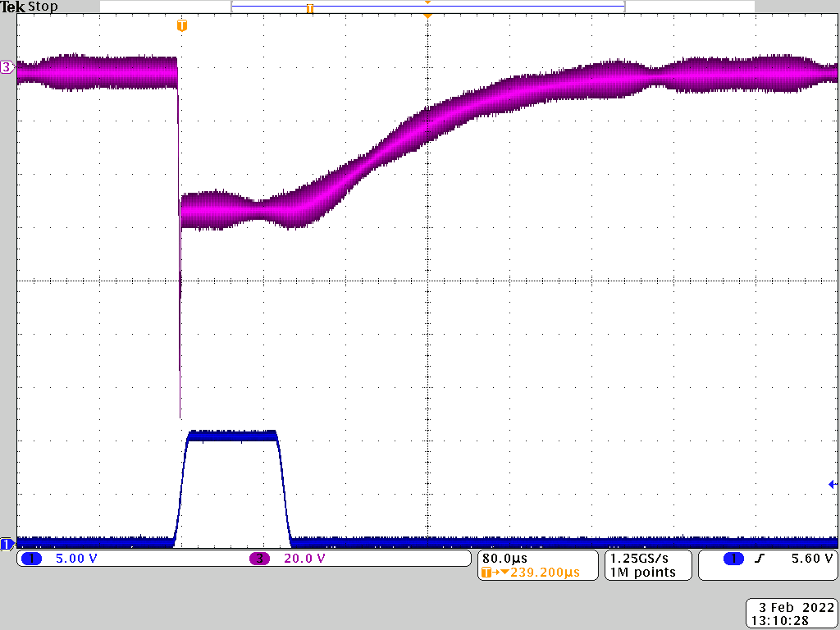Image resolution: width=840 pixels, height=630 pixels.
Task: Click channel 3 ground reference marker
Action: pos(7,67)
